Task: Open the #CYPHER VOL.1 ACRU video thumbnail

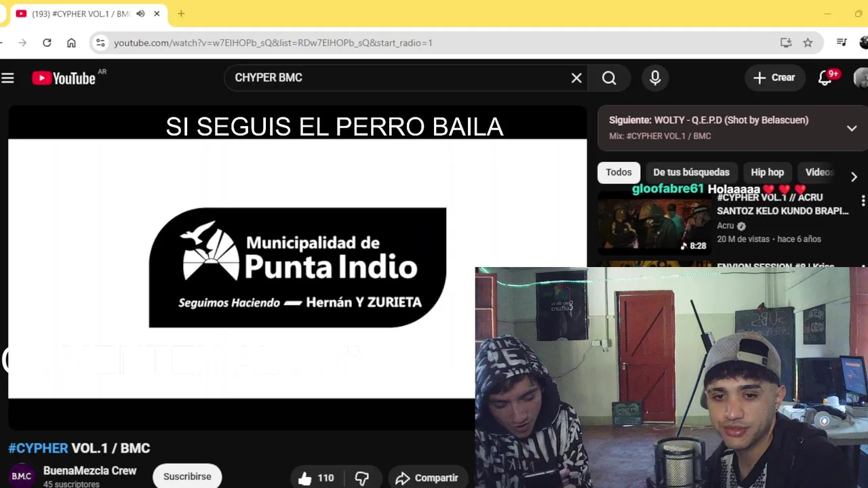Action: click(655, 224)
